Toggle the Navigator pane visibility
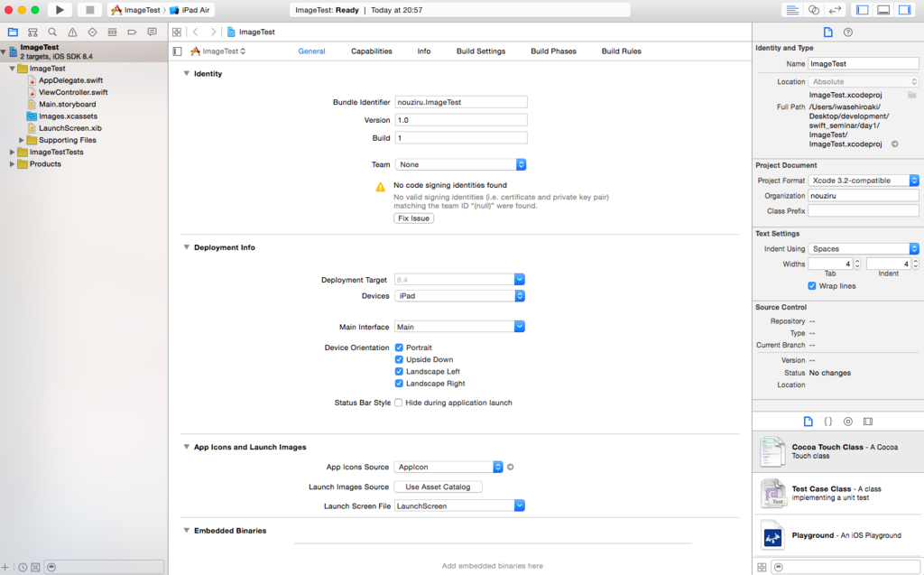The image size is (924, 575). click(863, 10)
